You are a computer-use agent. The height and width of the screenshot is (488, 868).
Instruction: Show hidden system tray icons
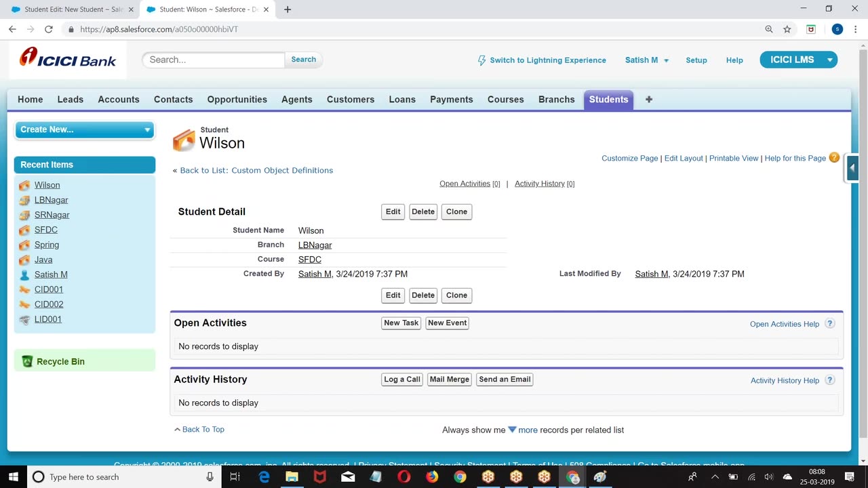coord(715,476)
